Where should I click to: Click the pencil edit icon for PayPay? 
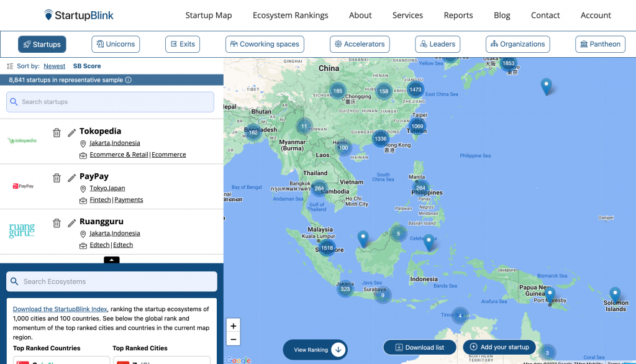coord(72,178)
